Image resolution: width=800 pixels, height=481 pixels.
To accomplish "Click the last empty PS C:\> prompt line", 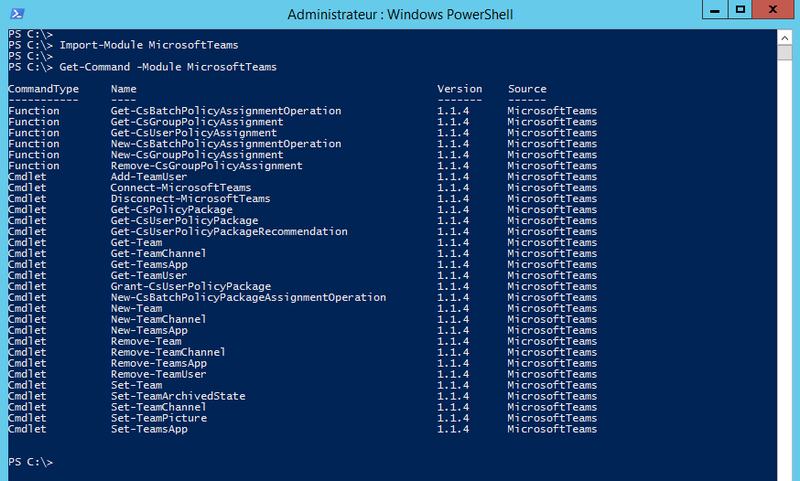I will tap(30, 462).
